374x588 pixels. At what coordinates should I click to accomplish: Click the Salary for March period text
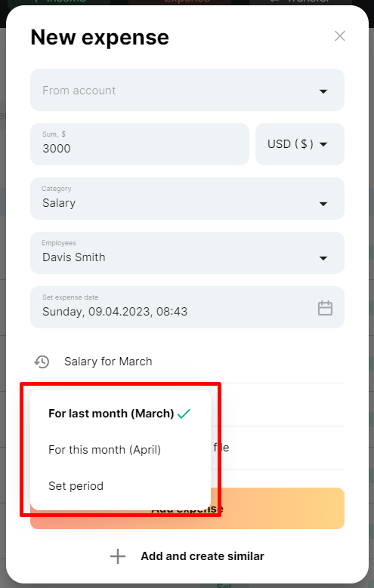tap(108, 362)
